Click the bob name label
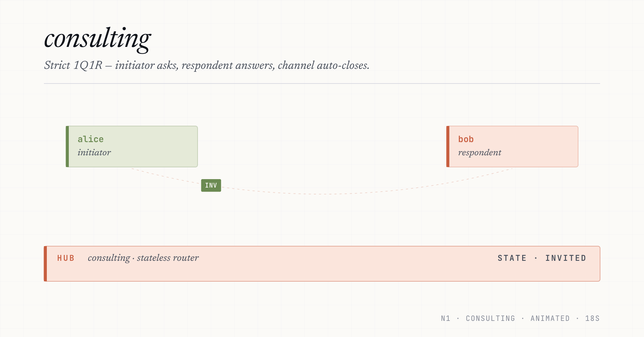The image size is (644, 337). tap(466, 139)
